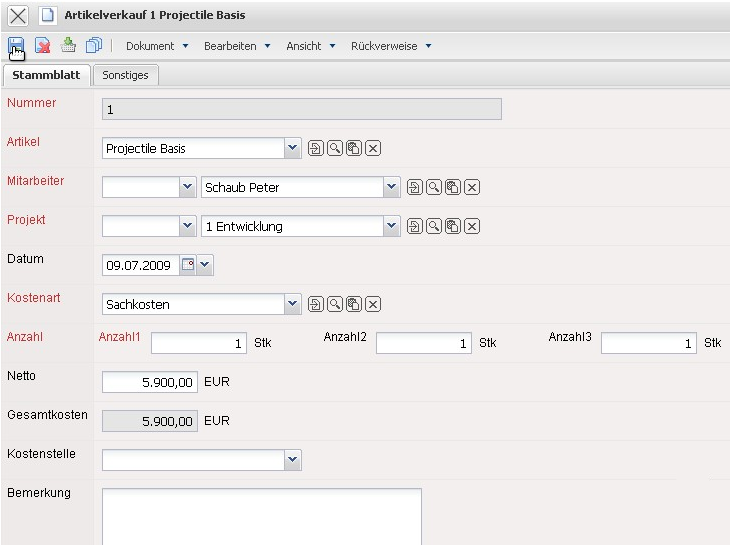Click the Datum field 09.07.2009
This screenshot has height=545, width=730.
pos(140,265)
